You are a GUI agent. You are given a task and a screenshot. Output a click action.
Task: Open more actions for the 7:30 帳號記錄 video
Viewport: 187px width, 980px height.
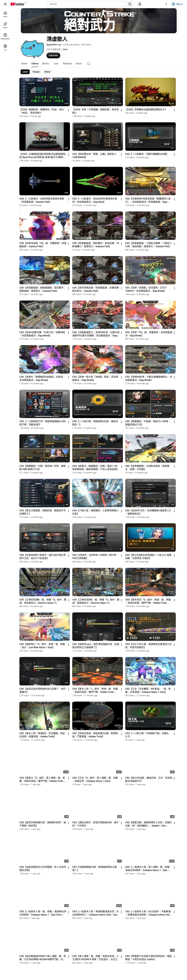point(121,110)
